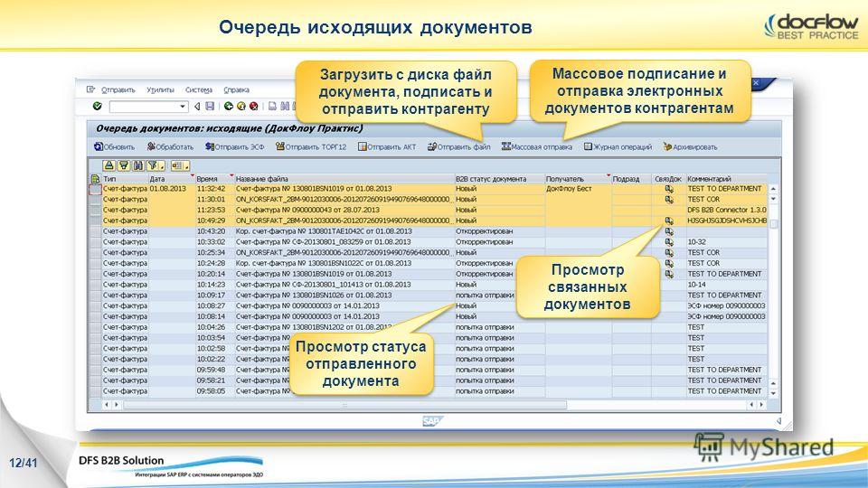Click the green Back arrow icon

(x=228, y=107)
